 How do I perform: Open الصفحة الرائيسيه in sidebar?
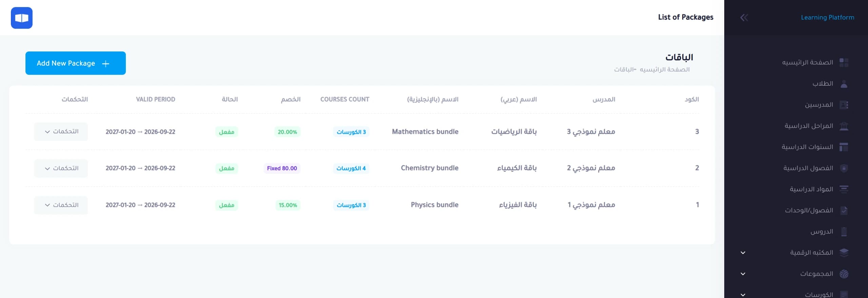(x=807, y=62)
